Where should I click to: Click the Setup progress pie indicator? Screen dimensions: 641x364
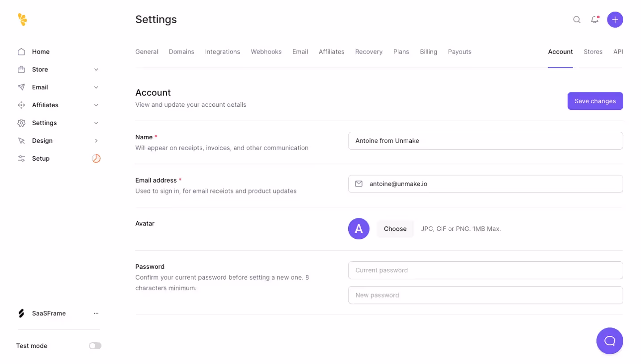(96, 158)
